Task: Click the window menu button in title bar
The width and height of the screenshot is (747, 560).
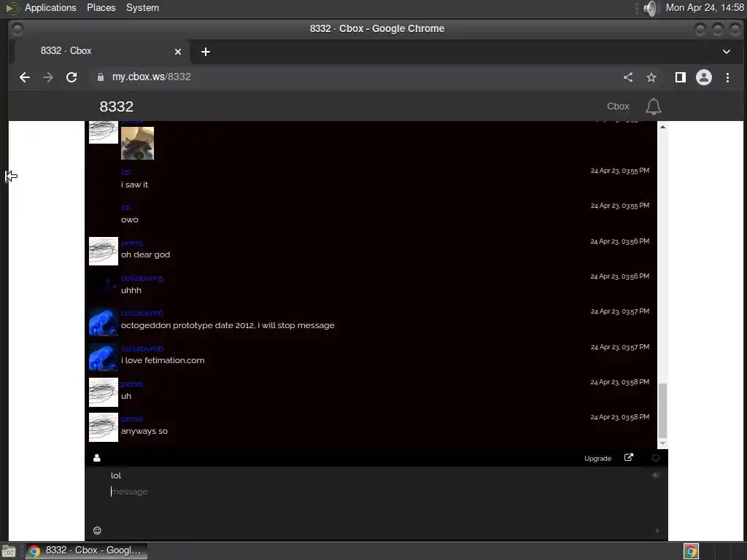Action: [x=18, y=29]
